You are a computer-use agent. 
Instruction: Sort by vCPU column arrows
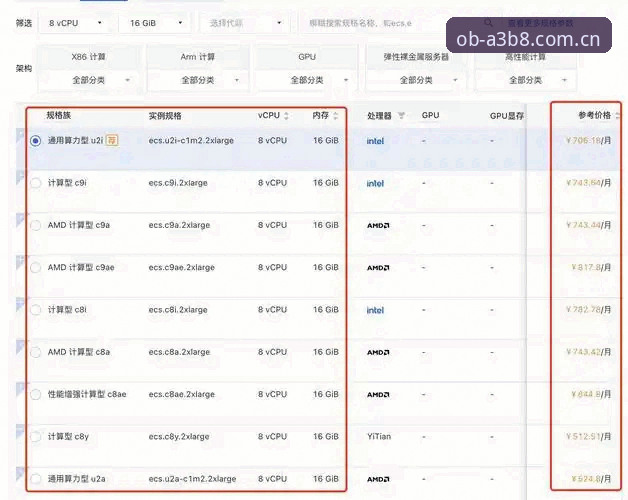(x=286, y=116)
